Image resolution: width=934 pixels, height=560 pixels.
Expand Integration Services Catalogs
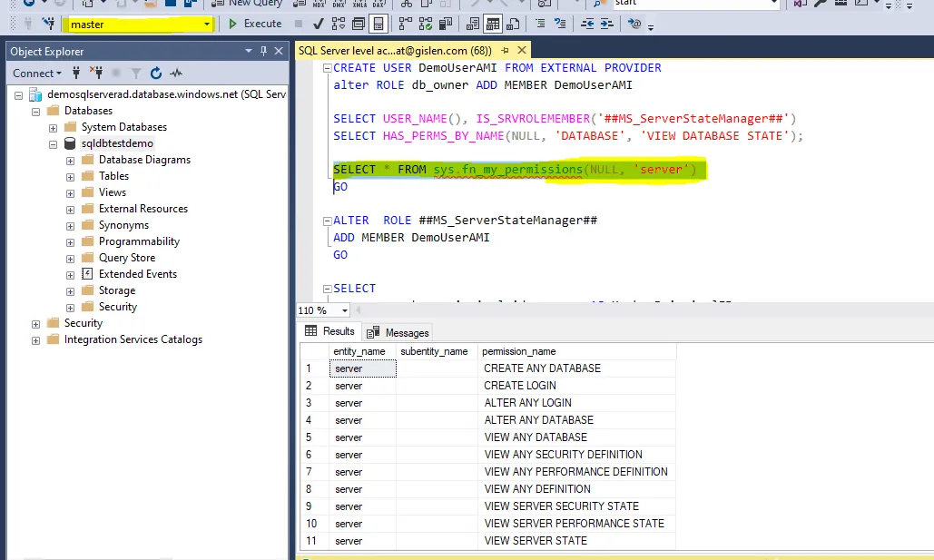tap(35, 340)
